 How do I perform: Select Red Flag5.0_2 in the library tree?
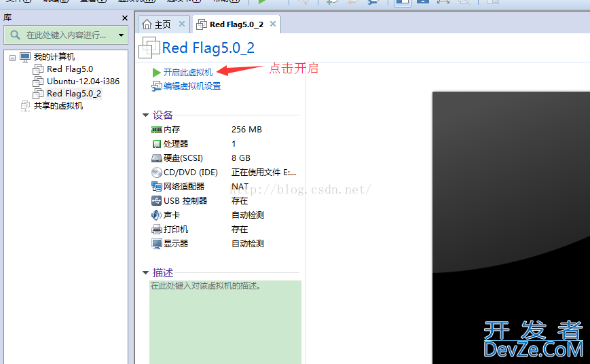click(74, 93)
